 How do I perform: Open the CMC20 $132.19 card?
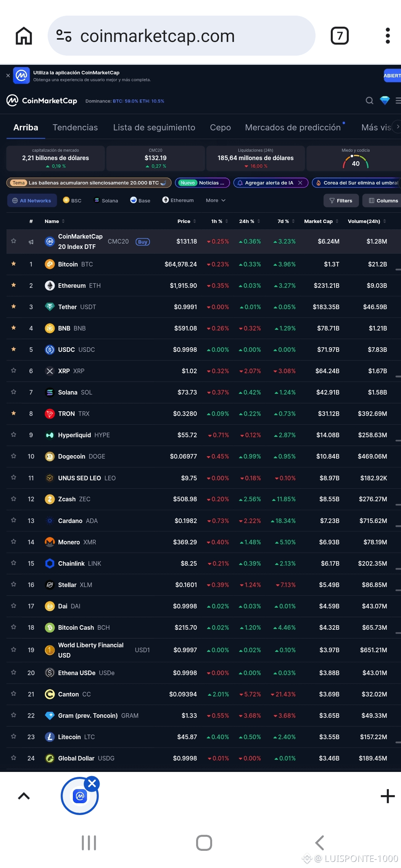point(156,158)
